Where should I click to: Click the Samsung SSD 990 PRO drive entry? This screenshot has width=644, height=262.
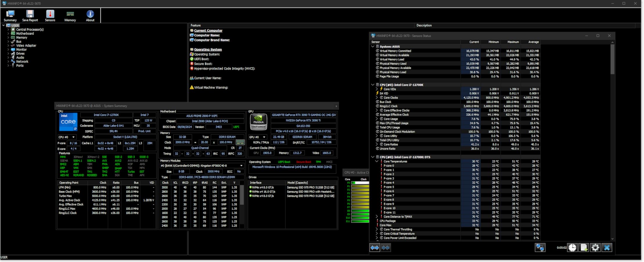[x=292, y=192]
